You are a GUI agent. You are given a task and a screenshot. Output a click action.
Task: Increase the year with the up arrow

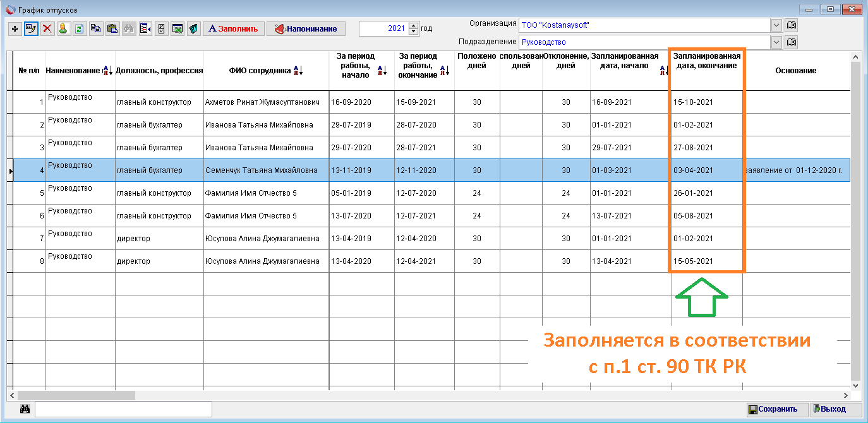coord(414,25)
